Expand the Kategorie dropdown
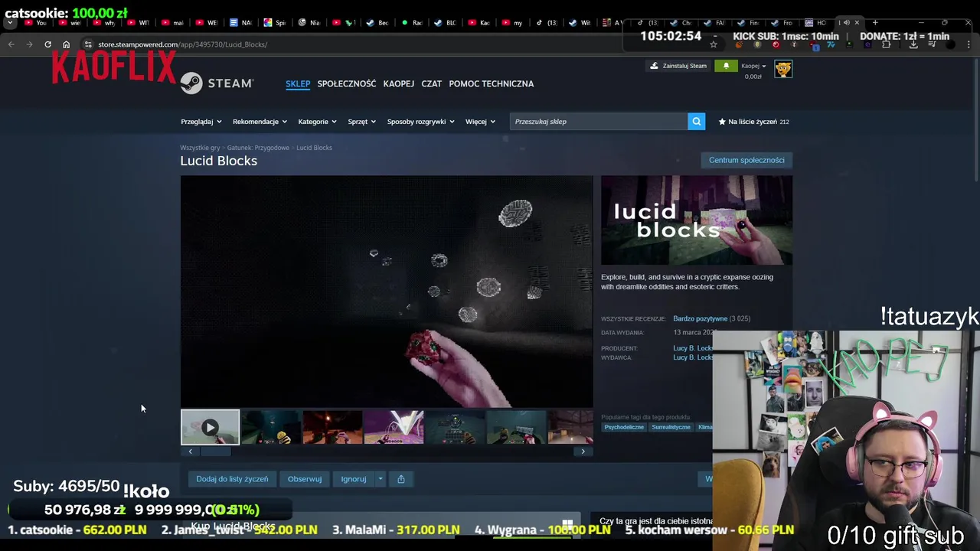 (x=318, y=122)
